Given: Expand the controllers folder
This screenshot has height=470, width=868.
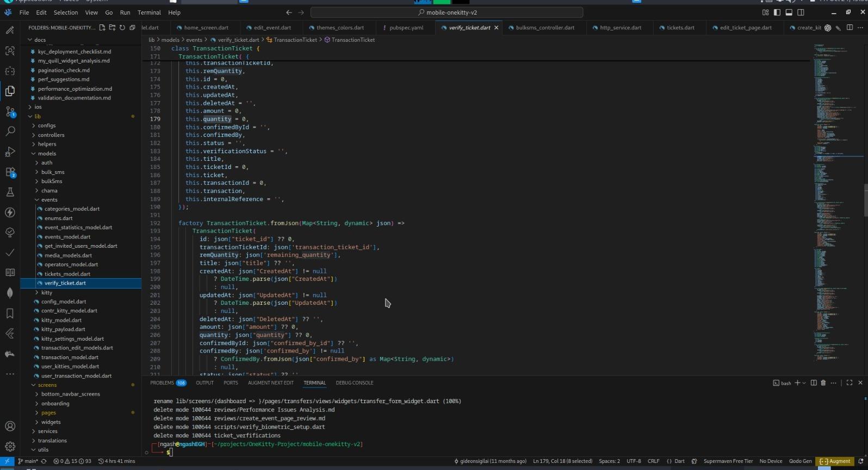Looking at the screenshot, I should [x=51, y=135].
